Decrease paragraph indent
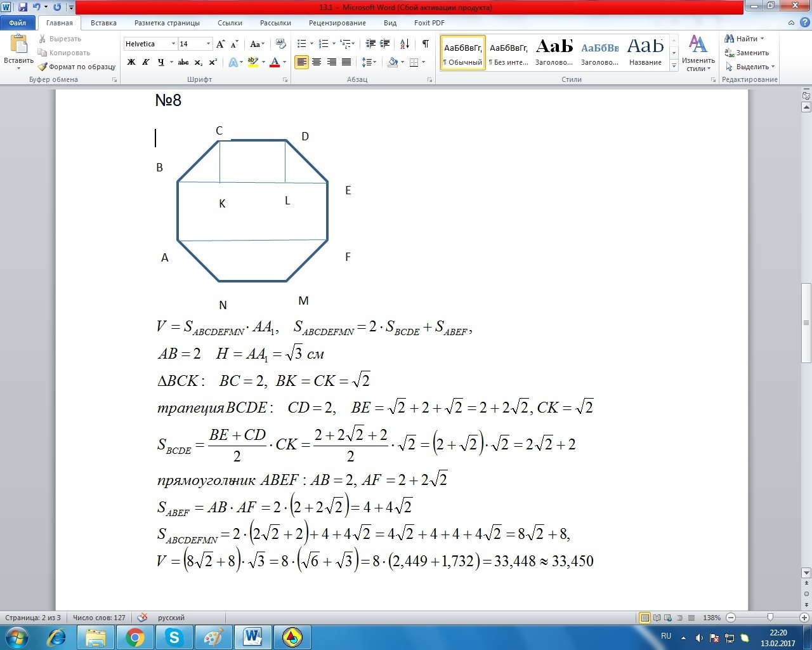The image size is (812, 650). pyautogui.click(x=370, y=44)
